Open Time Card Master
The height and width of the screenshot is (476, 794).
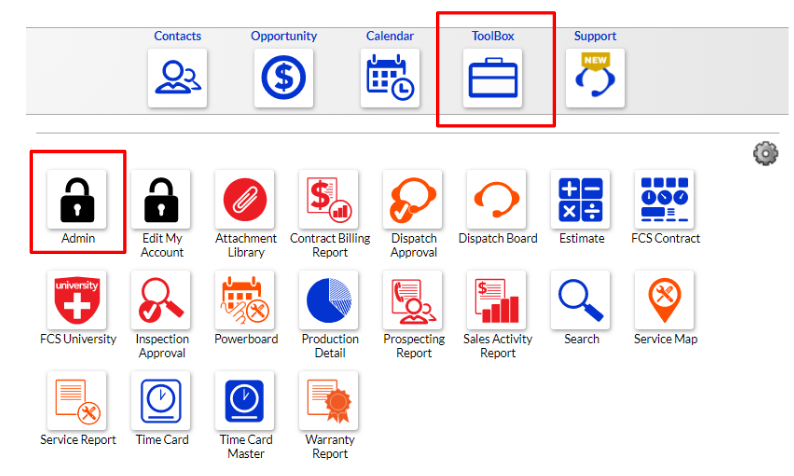(x=245, y=401)
